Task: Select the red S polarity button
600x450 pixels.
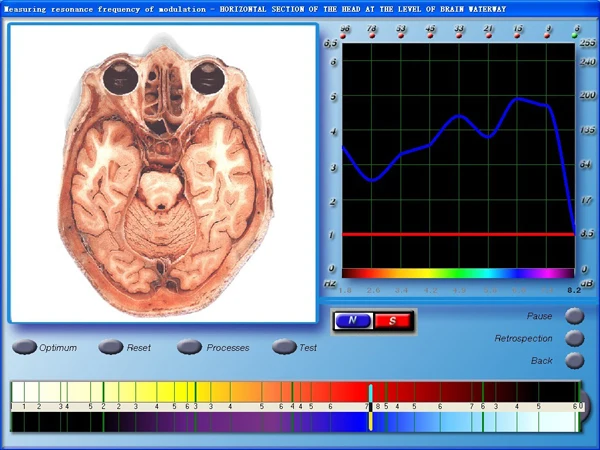Action: pos(392,321)
